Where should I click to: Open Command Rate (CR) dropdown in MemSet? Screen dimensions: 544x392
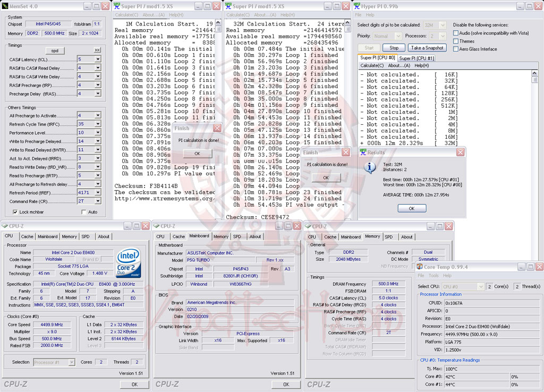[98, 201]
